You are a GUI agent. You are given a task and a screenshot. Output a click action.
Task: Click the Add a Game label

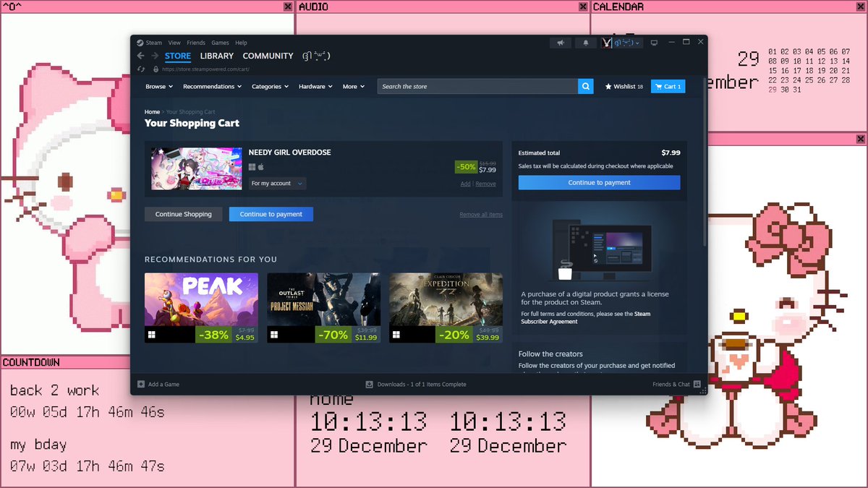[163, 385]
